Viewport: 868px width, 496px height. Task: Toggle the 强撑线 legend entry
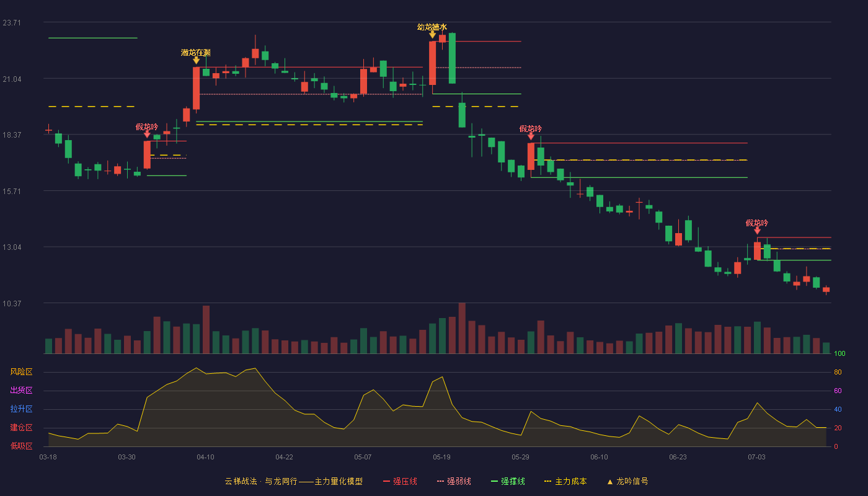[508, 481]
